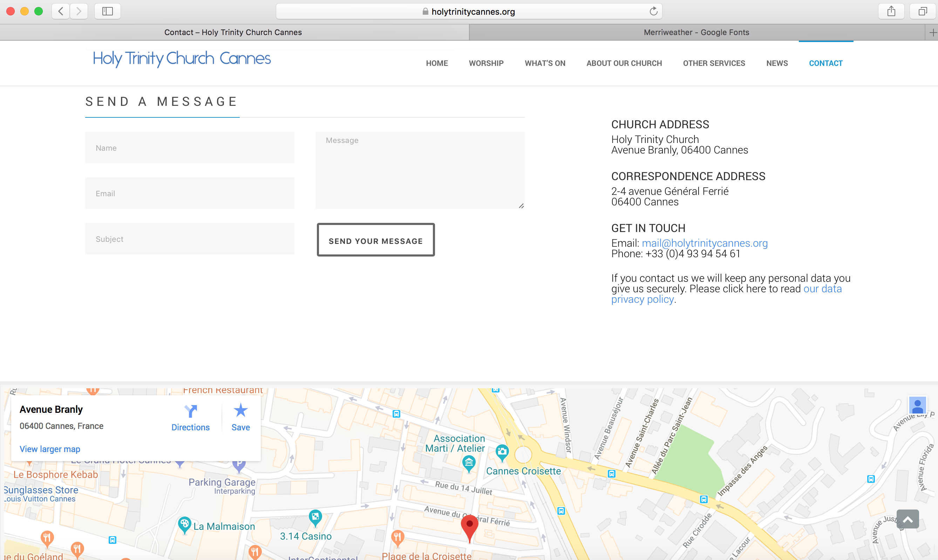Open the About Our Church menu
Screen dimensions: 938x560
tap(624, 63)
